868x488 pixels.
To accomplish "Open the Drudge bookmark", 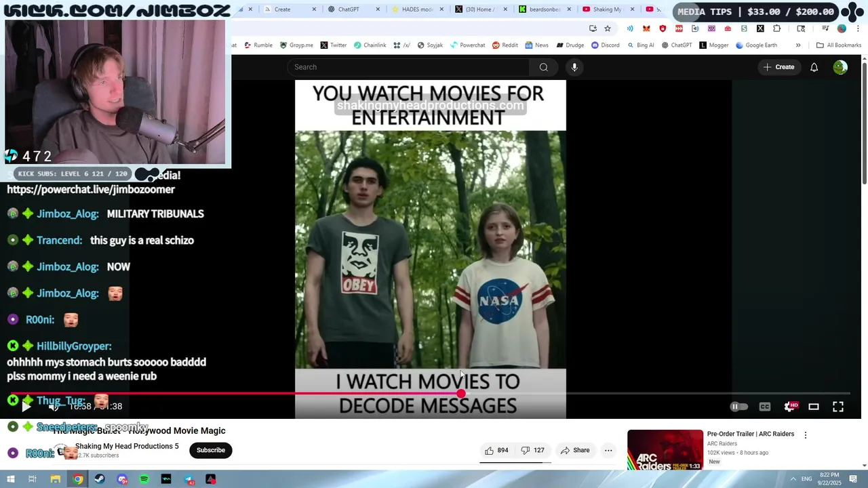I will pyautogui.click(x=570, y=45).
